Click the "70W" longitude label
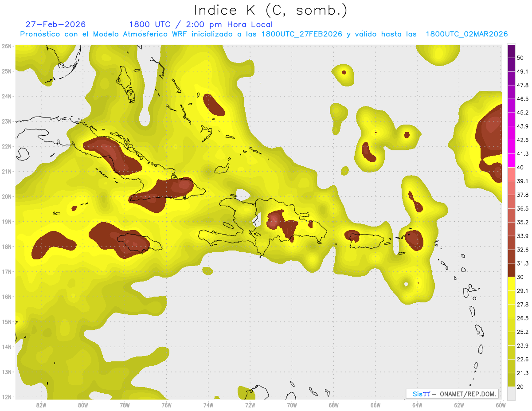The height and width of the screenshot is (411, 532). click(292, 405)
